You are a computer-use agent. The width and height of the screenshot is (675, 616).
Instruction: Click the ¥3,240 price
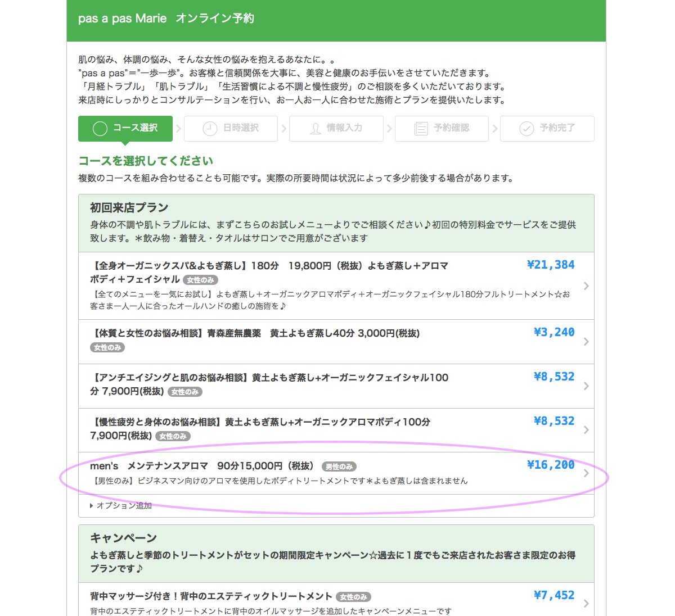554,332
